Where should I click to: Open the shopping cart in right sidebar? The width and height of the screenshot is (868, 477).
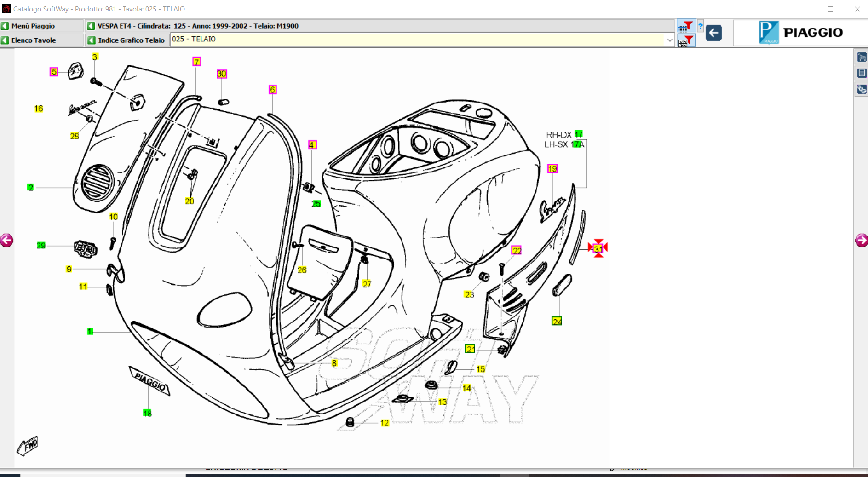pyautogui.click(x=862, y=57)
